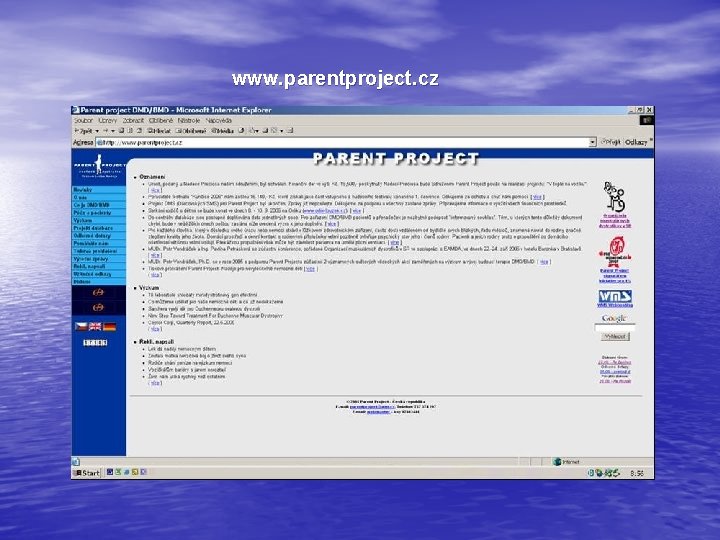
Task: Click the lower orange logo under the sidebar
Action: [98, 308]
